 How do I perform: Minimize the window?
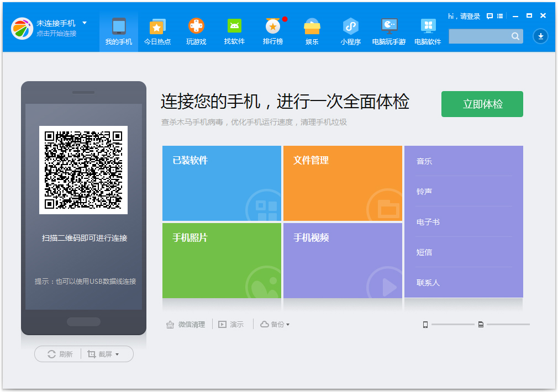[515, 16]
